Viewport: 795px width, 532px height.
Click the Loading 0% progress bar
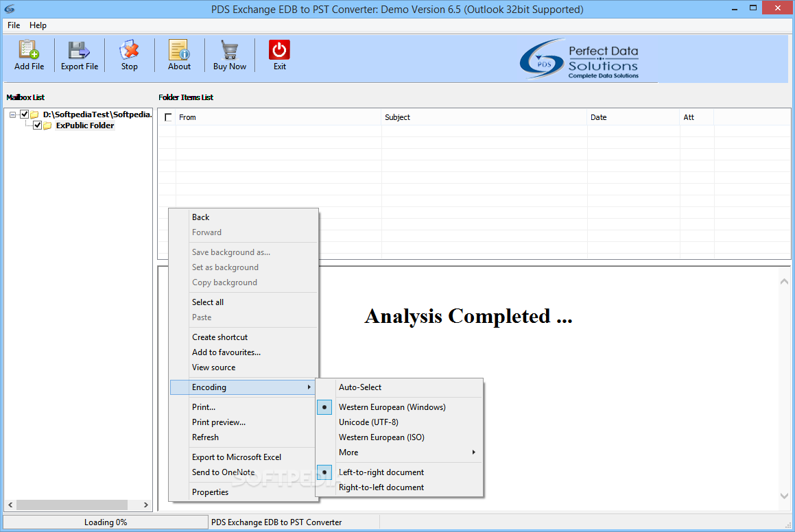pyautogui.click(x=106, y=522)
